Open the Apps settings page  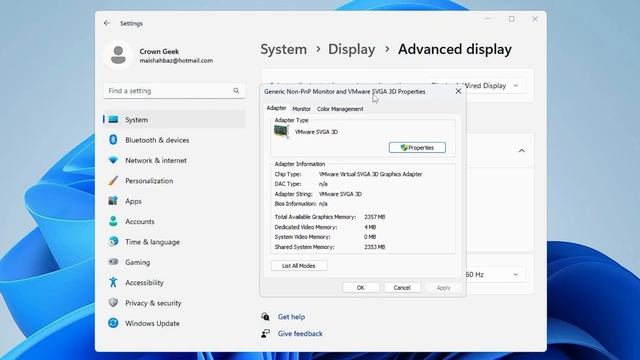click(x=174, y=201)
